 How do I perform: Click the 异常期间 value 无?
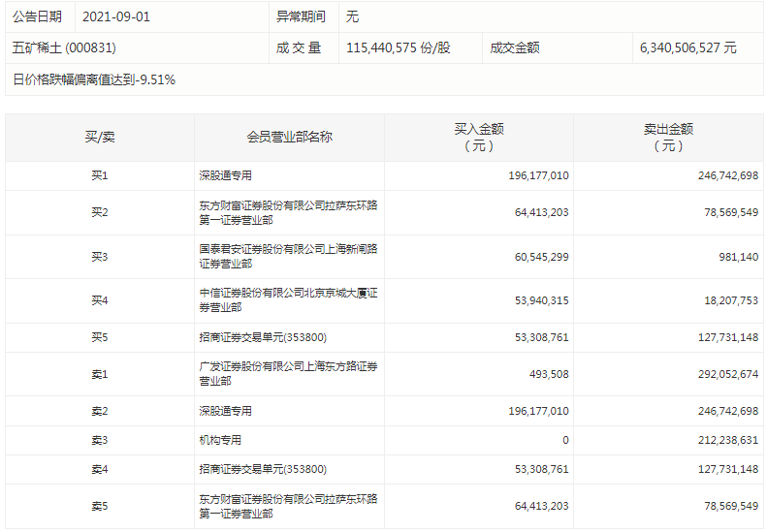(x=353, y=16)
